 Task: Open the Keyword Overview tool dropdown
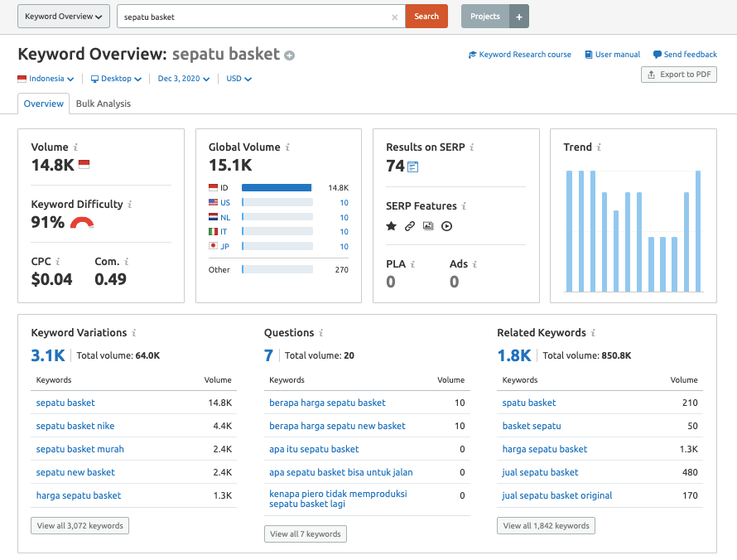pos(64,17)
